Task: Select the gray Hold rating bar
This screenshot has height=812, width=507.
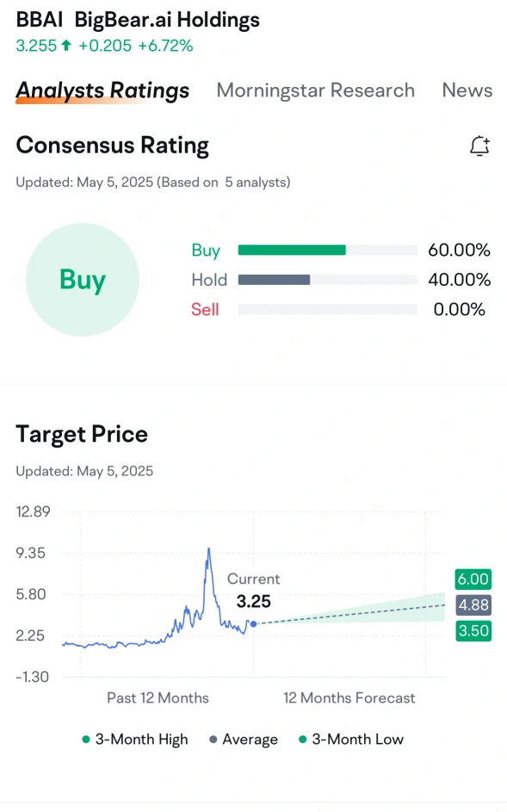Action: click(274, 280)
